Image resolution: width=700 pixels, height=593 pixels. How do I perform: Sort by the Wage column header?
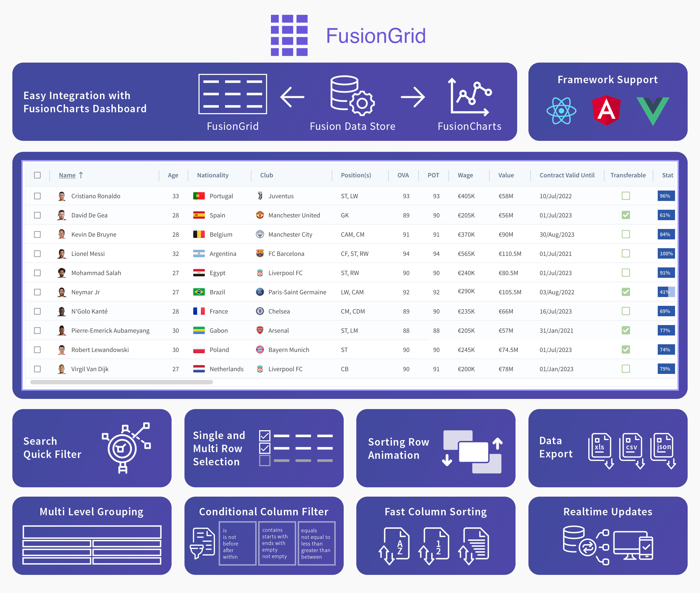click(465, 175)
